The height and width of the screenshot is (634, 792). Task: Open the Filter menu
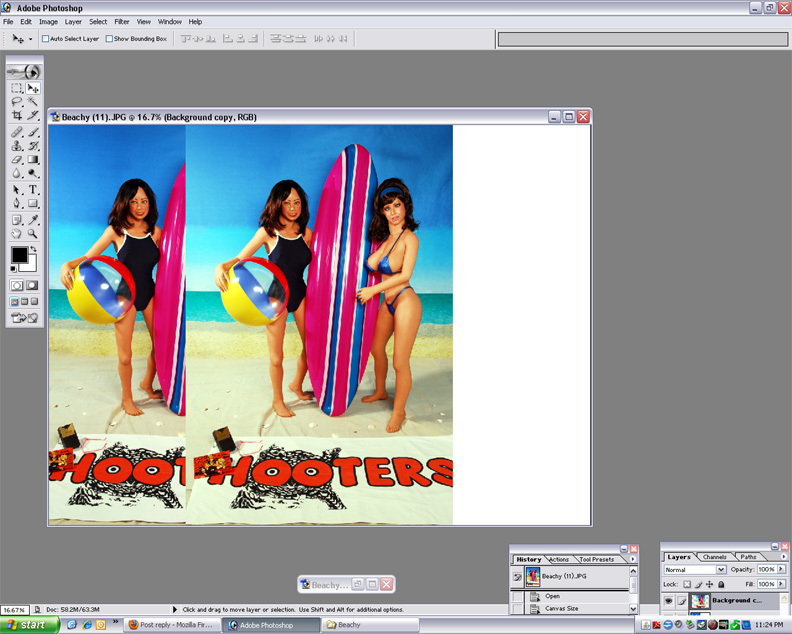[x=122, y=22]
